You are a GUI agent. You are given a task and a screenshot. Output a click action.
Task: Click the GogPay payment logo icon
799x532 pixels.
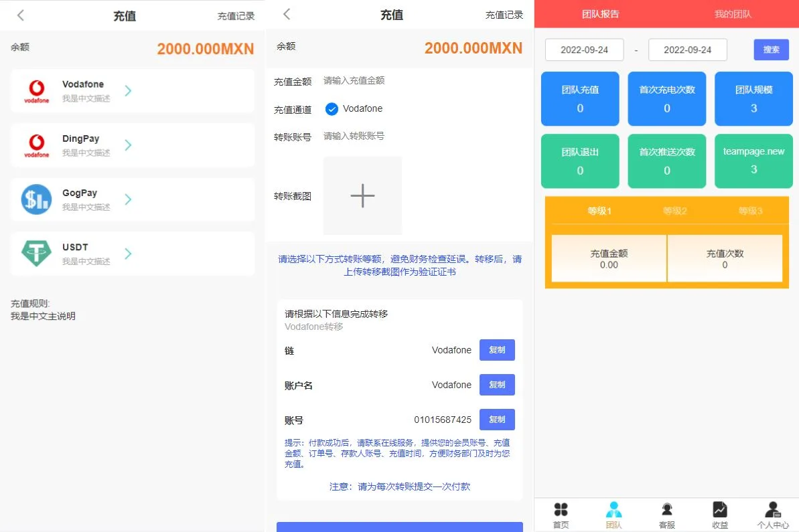point(36,199)
